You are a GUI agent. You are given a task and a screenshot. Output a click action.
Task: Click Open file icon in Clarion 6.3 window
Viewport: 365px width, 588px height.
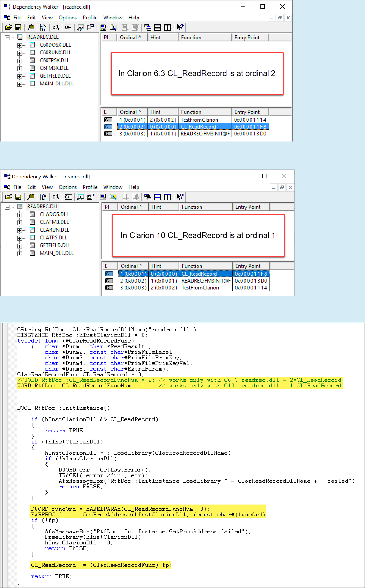pyautogui.click(x=8, y=27)
